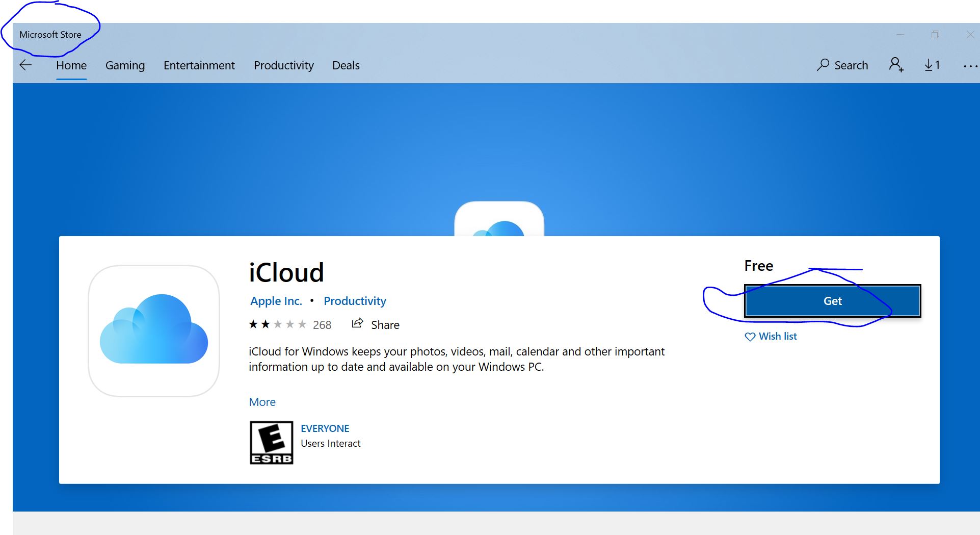Close the Microsoft Store window
Viewport: 980px width, 535px height.
[970, 35]
